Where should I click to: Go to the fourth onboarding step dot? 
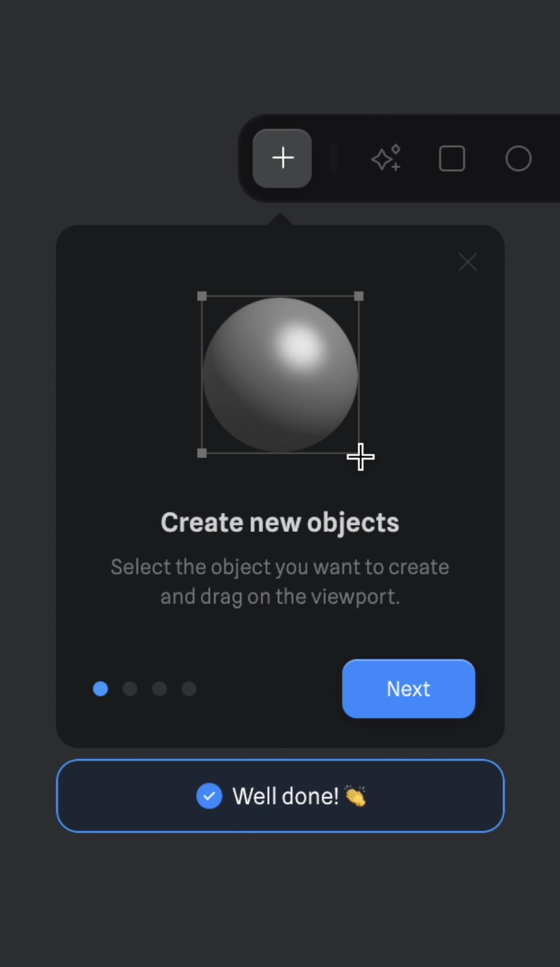[189, 689]
